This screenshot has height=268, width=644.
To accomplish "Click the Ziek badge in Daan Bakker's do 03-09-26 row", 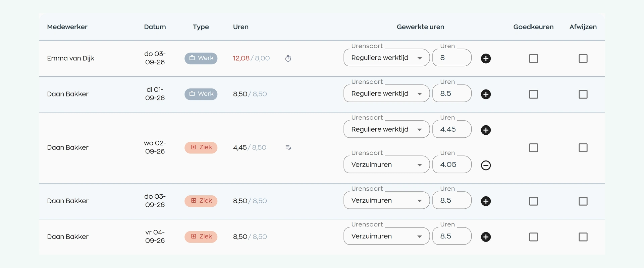I will pos(201,201).
